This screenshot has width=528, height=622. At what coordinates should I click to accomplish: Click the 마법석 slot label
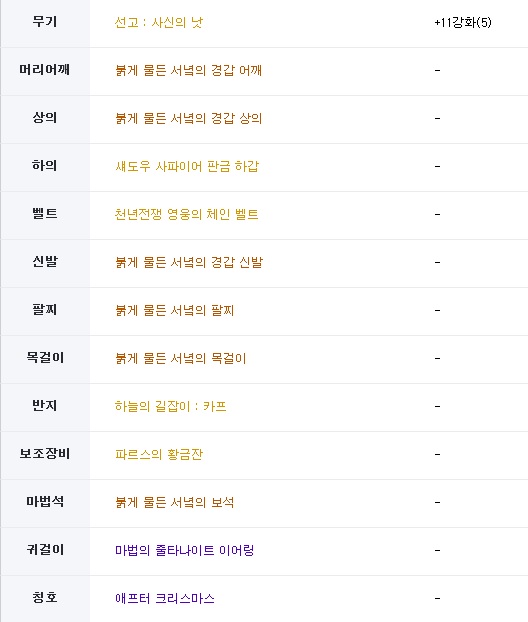[45, 501]
